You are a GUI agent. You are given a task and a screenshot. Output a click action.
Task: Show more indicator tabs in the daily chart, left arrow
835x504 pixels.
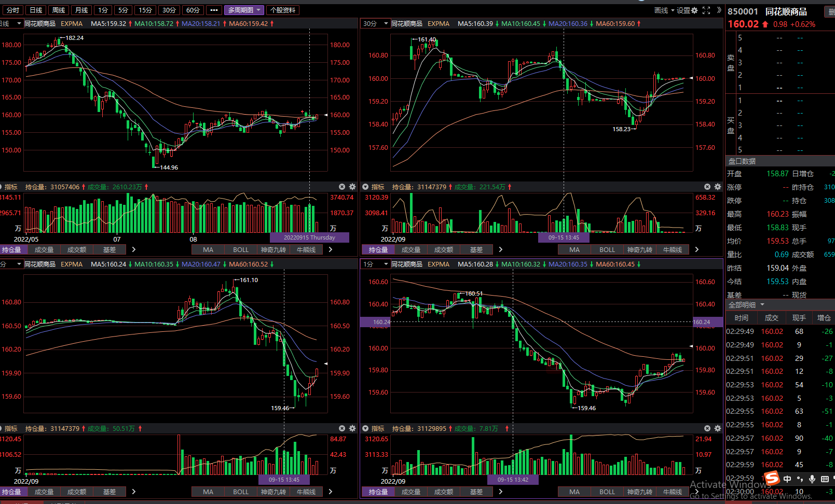pos(134,249)
